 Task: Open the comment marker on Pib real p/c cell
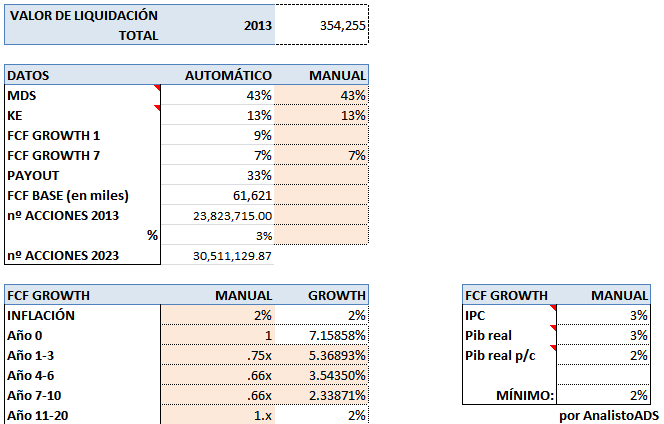pos(553,348)
